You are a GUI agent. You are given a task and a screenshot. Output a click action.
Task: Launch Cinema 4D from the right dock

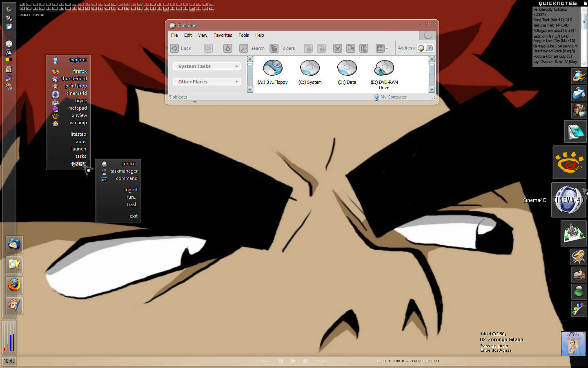point(569,200)
